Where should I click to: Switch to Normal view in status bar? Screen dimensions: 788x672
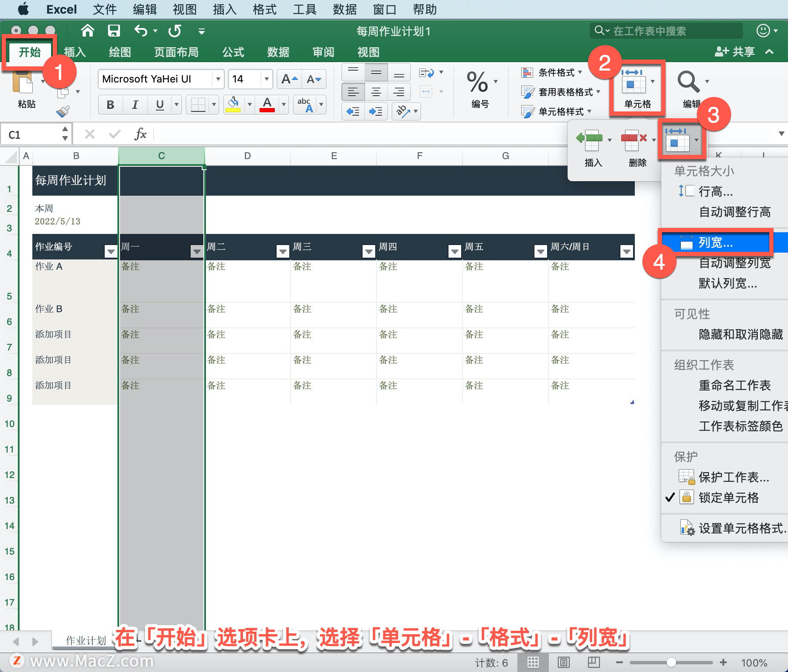tap(533, 662)
